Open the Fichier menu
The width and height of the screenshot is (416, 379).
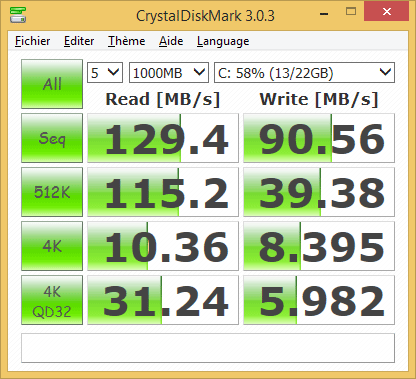coord(33,41)
